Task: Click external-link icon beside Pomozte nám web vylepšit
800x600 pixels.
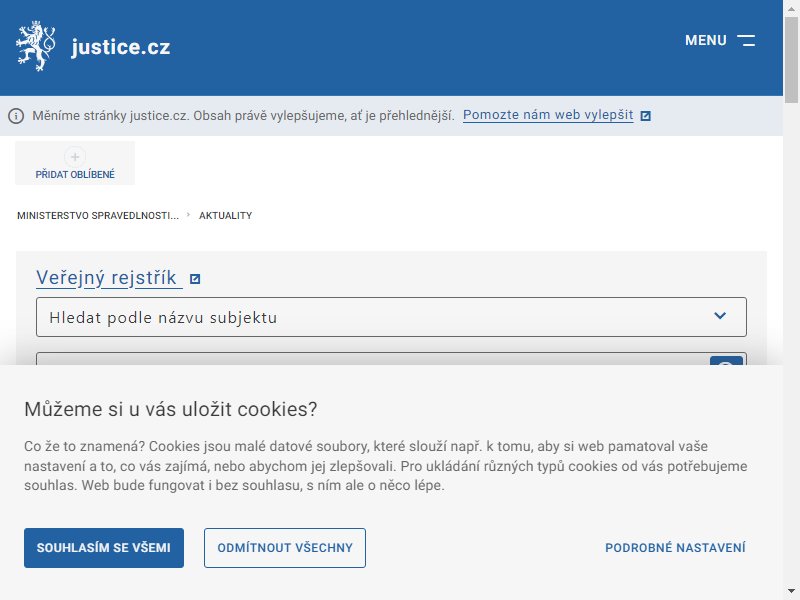Action: [x=645, y=116]
